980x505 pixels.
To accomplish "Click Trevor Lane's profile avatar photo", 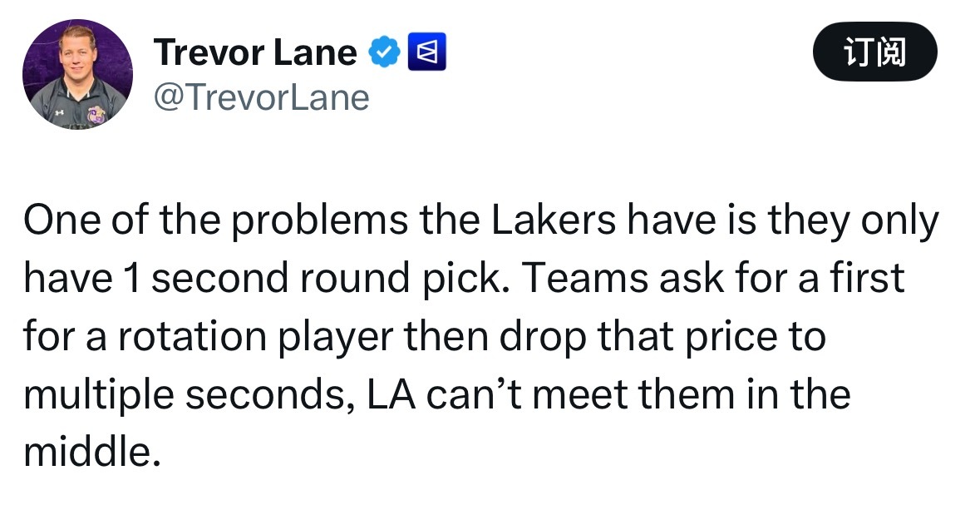I will click(76, 73).
